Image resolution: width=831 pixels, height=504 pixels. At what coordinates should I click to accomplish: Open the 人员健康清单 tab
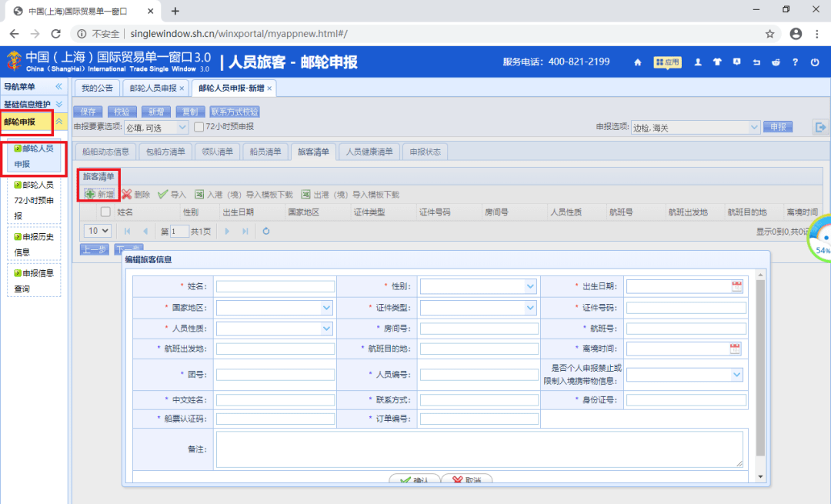click(x=369, y=152)
